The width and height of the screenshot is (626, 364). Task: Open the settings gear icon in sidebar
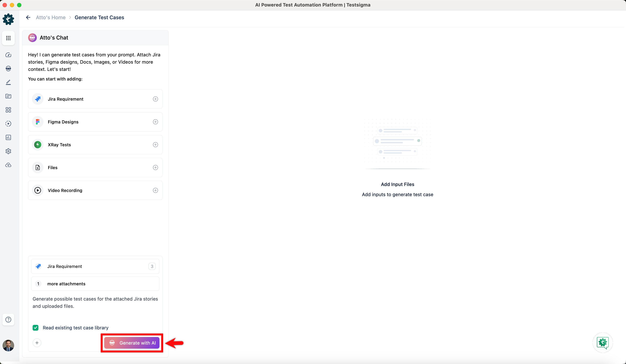(8, 151)
